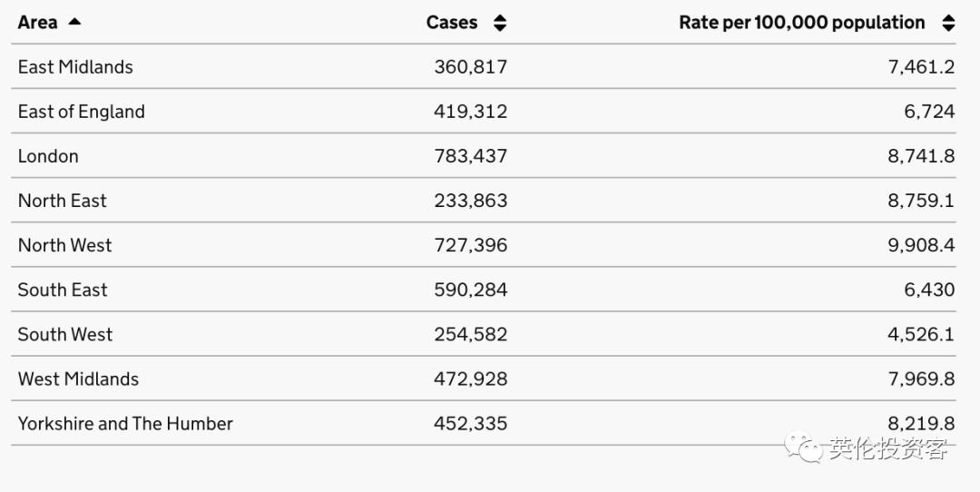
Task: Sort by Rate per 100,000 population arrows
Action: (948, 24)
